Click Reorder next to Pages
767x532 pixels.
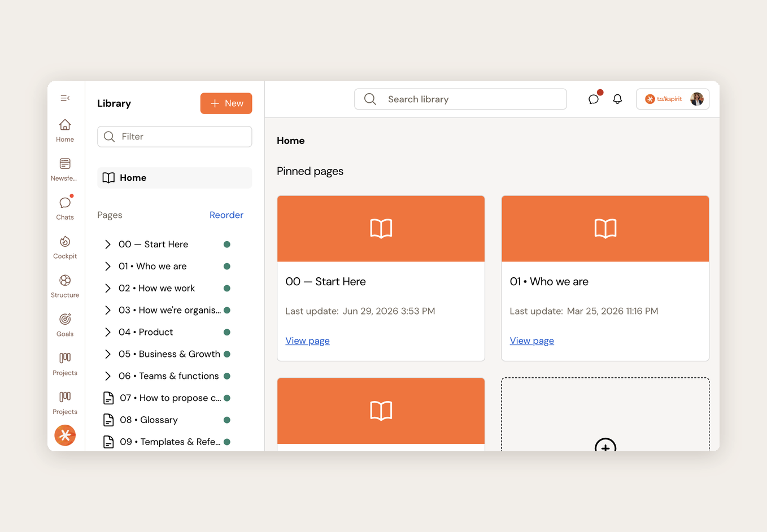pos(226,215)
